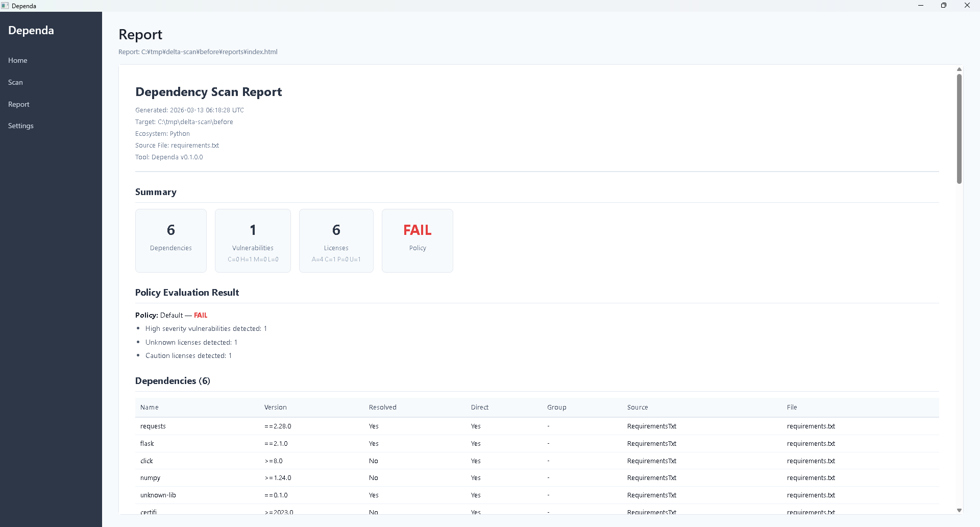Viewport: 980px width, 527px height.
Task: Click the Dependencies summary card
Action: pyautogui.click(x=170, y=241)
